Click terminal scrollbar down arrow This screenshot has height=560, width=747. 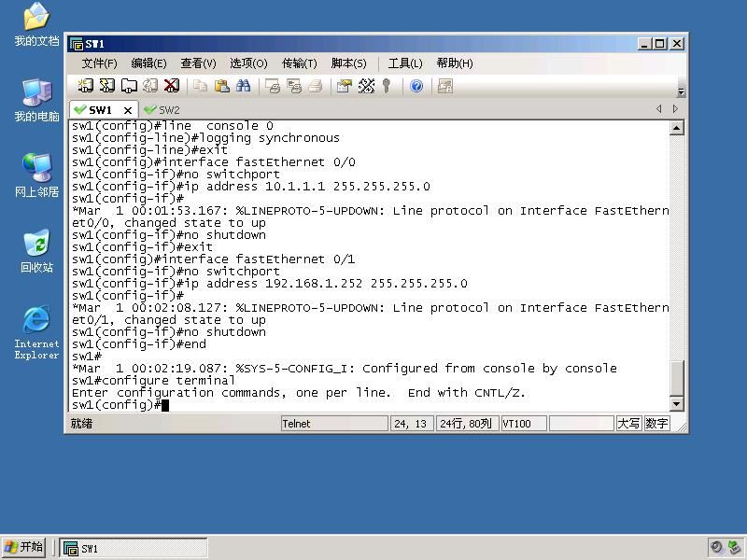pos(676,404)
